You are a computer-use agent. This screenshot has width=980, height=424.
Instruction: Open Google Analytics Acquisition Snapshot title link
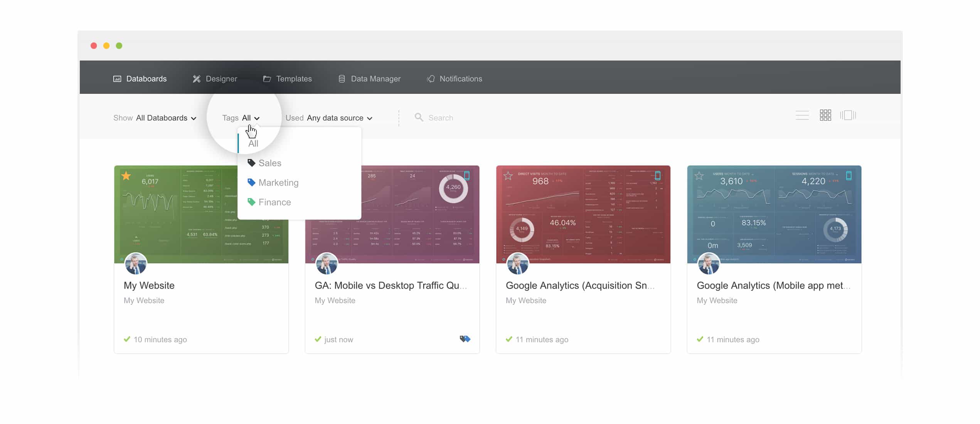(x=579, y=285)
